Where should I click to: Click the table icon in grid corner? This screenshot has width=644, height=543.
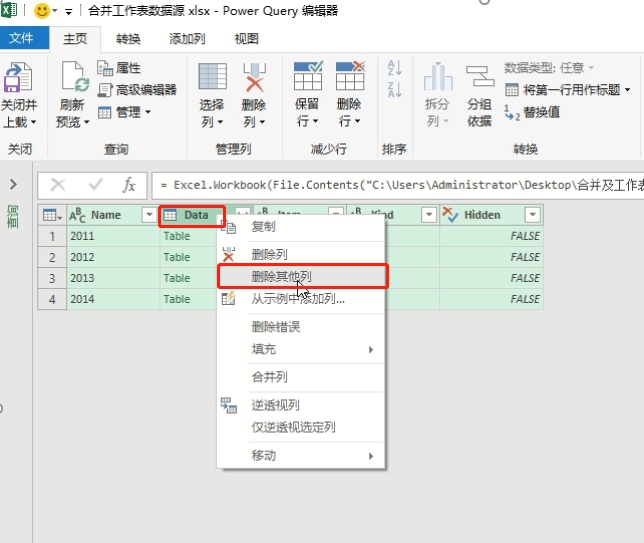pyautogui.click(x=52, y=215)
